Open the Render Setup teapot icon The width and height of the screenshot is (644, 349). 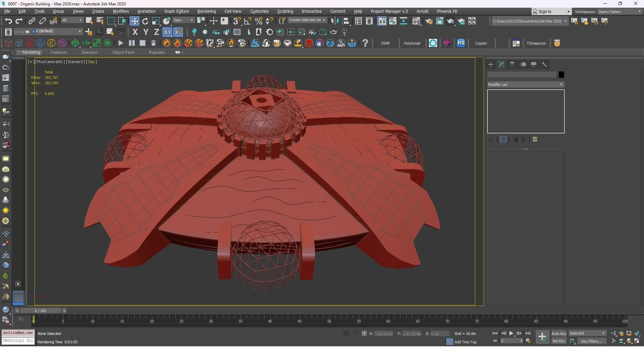pyautogui.click(x=429, y=21)
